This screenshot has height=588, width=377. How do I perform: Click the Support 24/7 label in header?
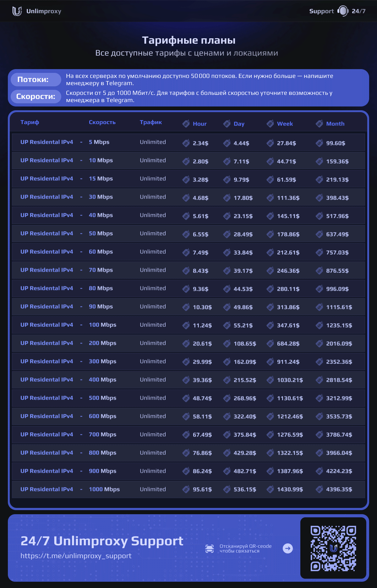click(x=337, y=11)
